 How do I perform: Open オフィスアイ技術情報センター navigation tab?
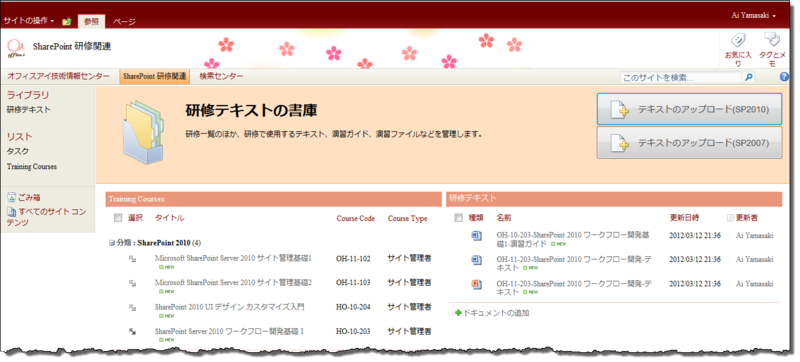(x=58, y=76)
